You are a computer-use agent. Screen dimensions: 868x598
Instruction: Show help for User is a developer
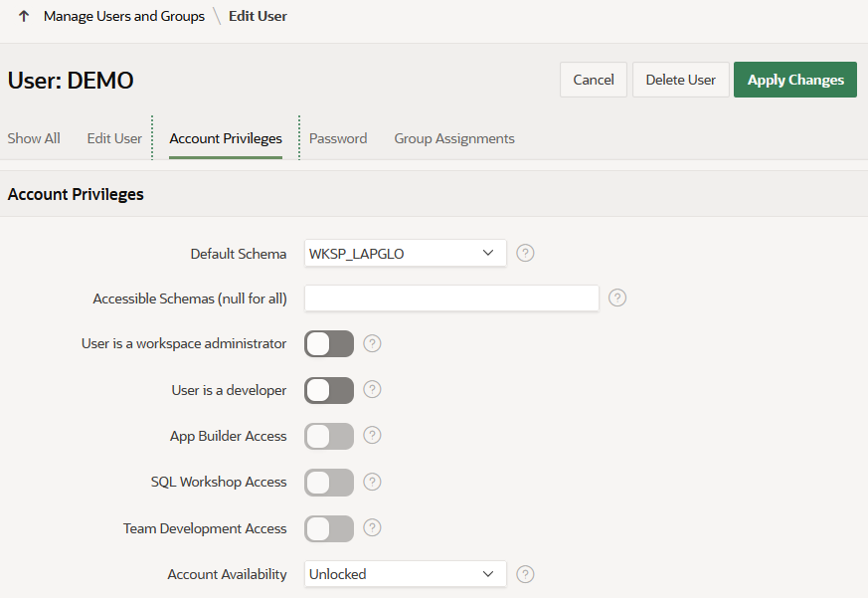(x=372, y=389)
